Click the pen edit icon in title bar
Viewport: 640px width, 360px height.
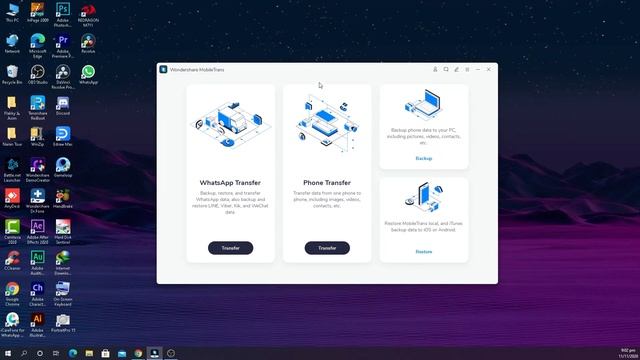click(x=456, y=69)
